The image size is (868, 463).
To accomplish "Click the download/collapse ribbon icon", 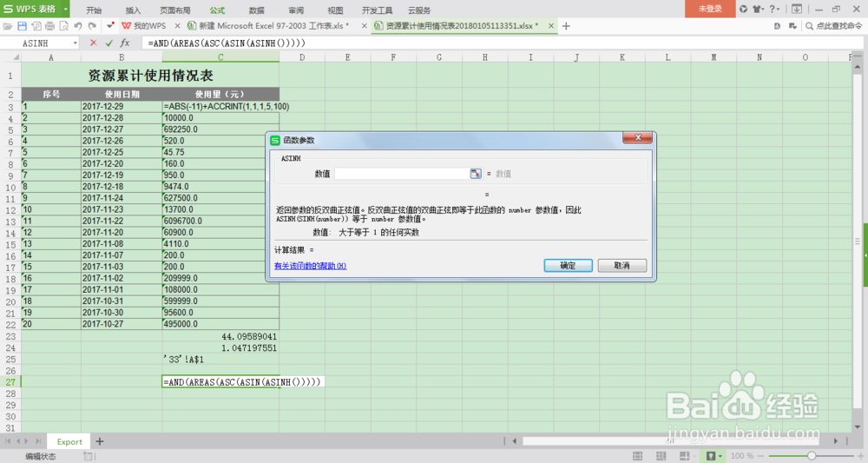I will pos(797,9).
